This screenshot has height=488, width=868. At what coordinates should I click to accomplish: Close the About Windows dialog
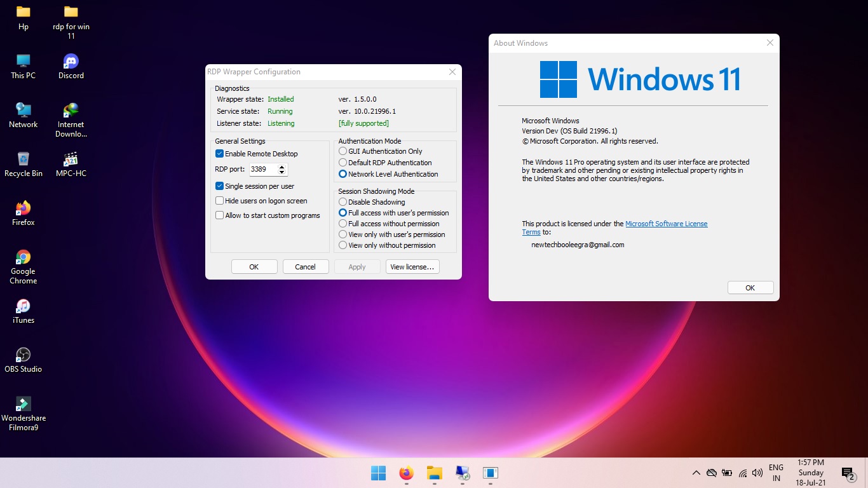770,43
